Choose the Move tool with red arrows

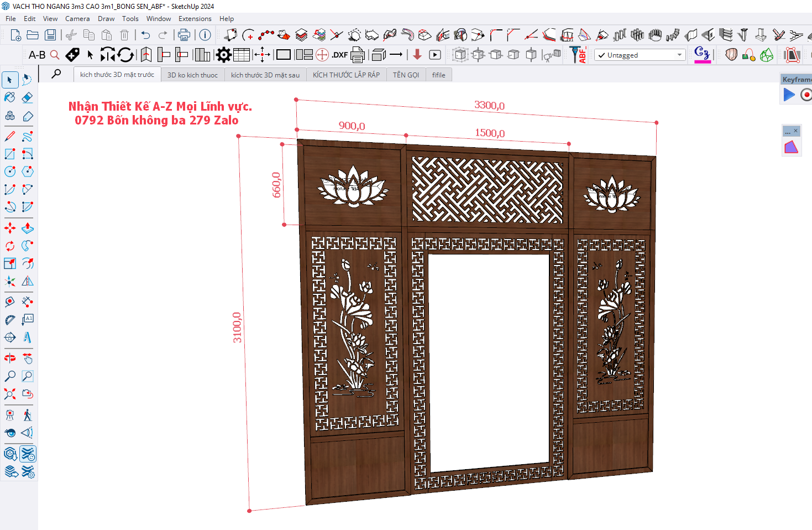tap(10, 228)
